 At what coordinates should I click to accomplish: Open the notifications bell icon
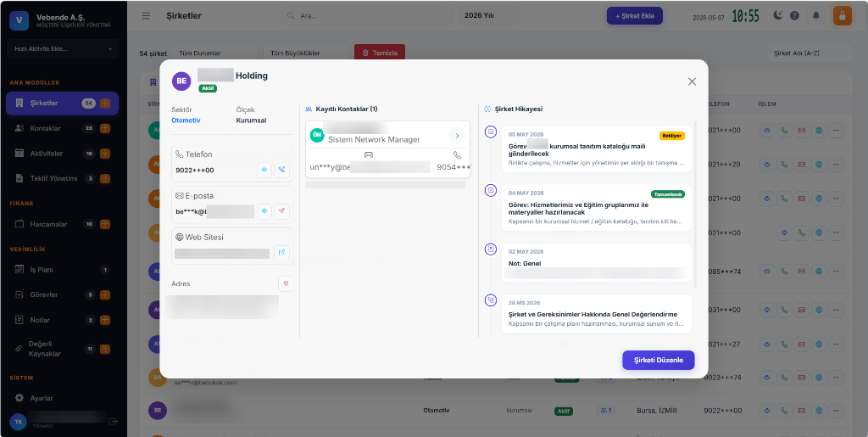815,15
